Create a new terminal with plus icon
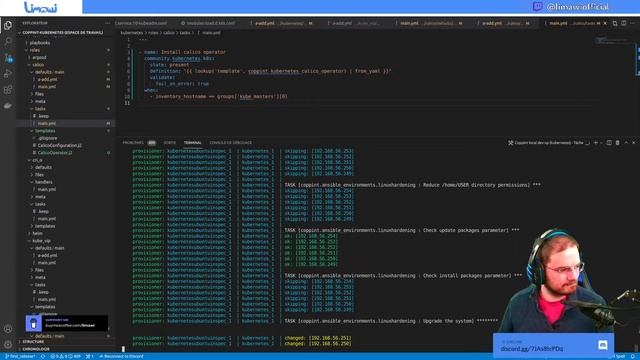This screenshot has width=640, height=360. coord(596,143)
